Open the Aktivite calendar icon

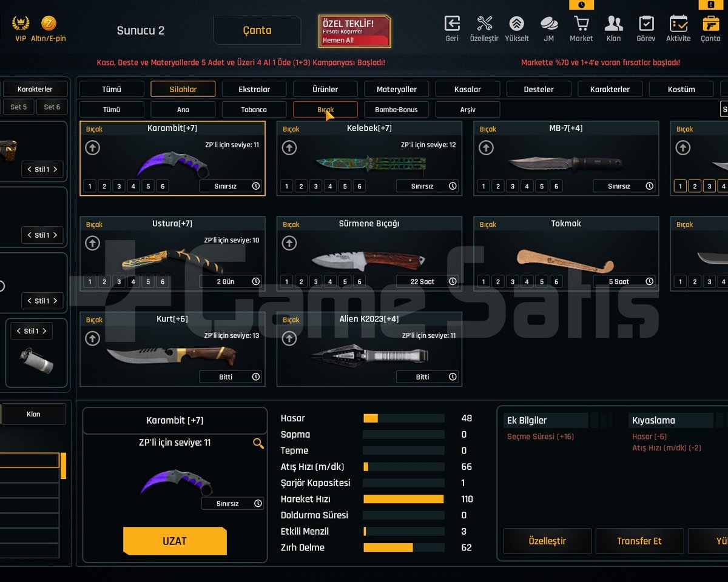(678, 24)
